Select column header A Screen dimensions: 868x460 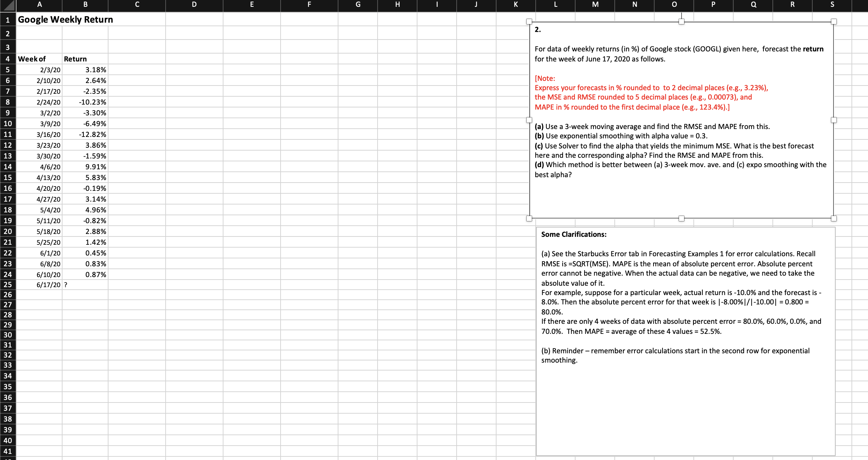pos(40,5)
